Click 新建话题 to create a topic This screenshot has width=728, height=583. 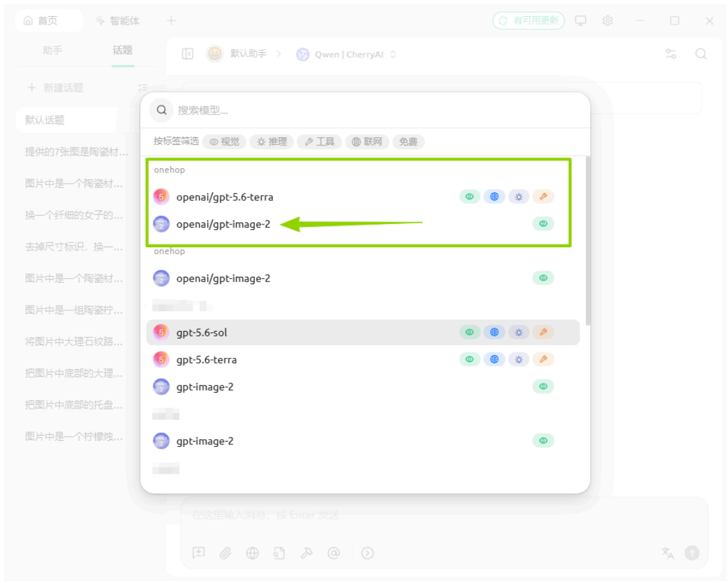click(56, 88)
